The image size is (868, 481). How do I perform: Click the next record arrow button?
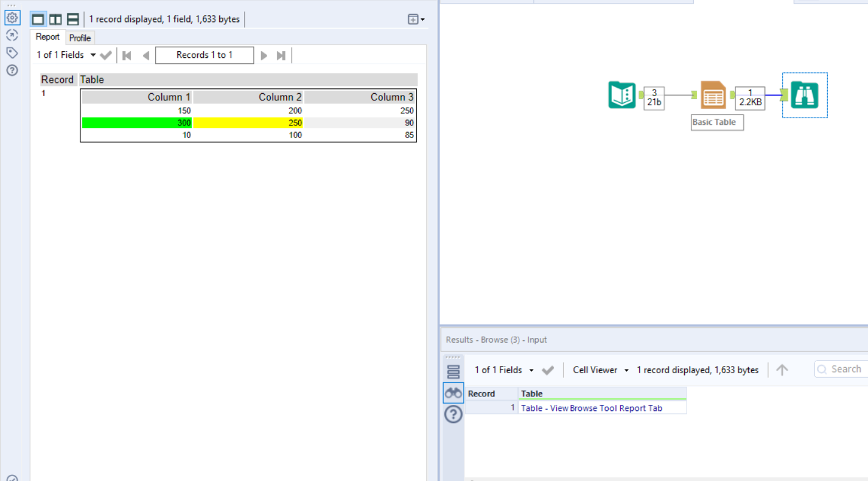[264, 55]
